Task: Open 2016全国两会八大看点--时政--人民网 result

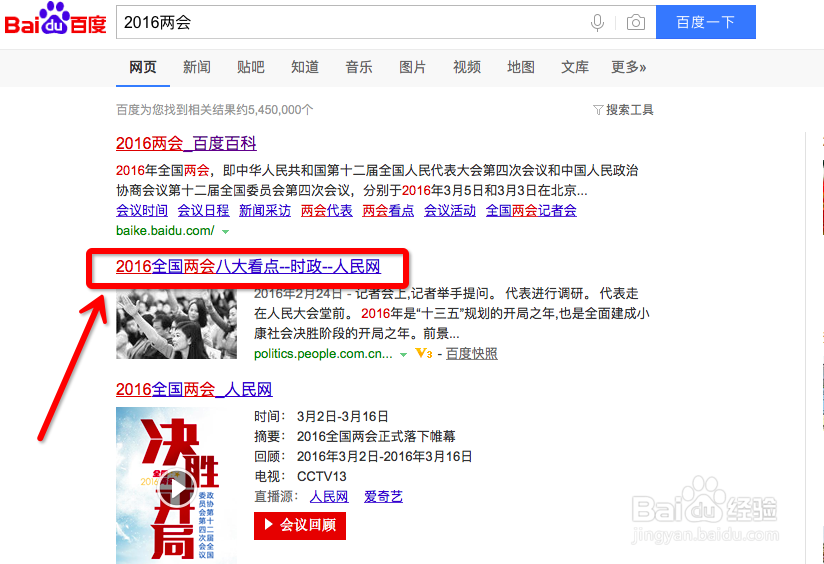Action: click(248, 266)
